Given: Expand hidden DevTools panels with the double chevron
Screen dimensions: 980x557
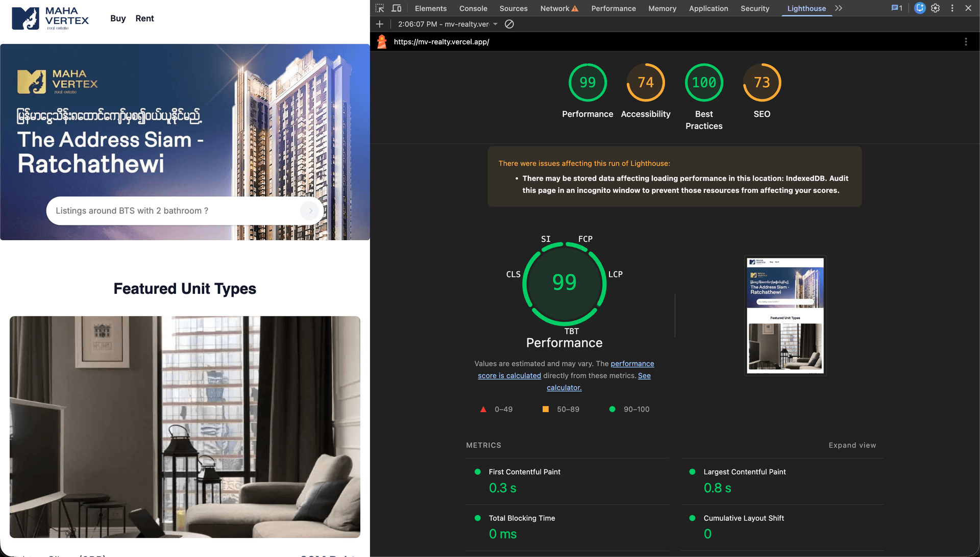Looking at the screenshot, I should [839, 8].
